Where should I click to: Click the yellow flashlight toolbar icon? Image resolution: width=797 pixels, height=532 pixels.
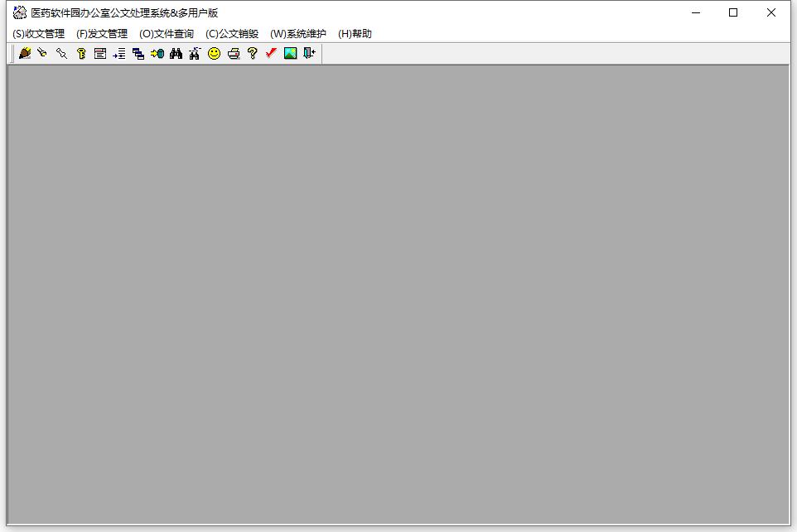coord(42,54)
